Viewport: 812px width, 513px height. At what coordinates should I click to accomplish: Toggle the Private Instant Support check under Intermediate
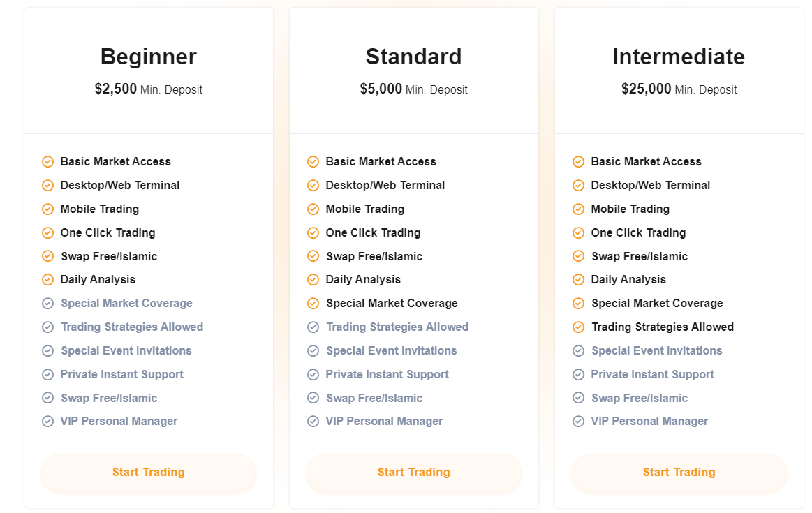point(578,374)
